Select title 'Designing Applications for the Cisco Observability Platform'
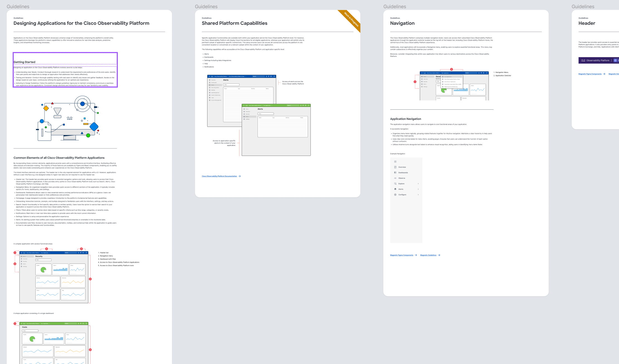619x364 pixels. [x=81, y=23]
